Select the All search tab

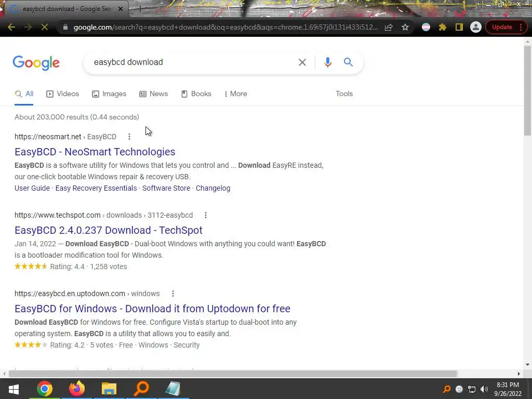pos(24,94)
